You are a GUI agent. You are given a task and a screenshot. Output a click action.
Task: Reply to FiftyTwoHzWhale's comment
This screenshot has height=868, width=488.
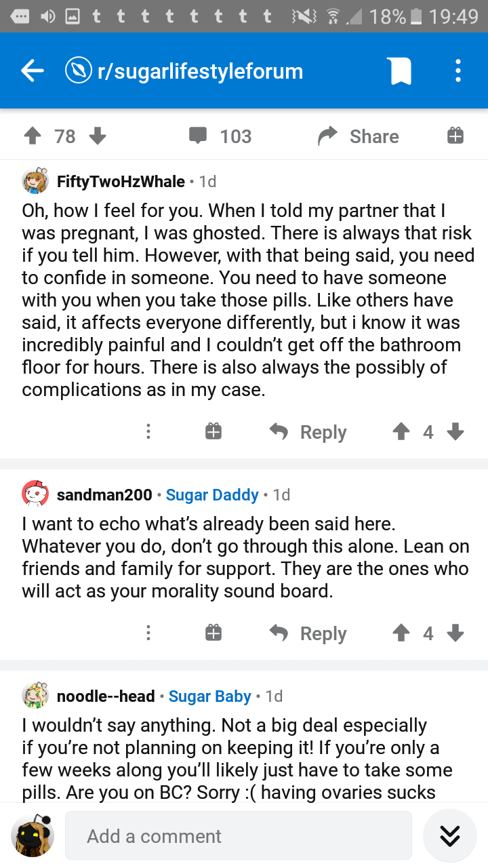click(308, 432)
